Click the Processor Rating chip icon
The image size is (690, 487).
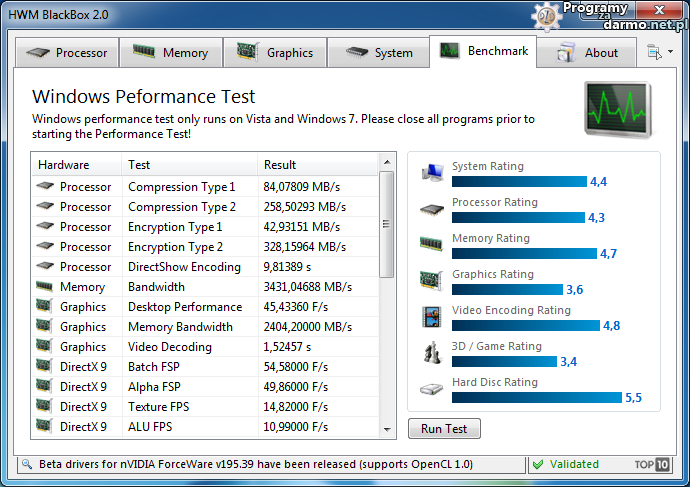click(x=432, y=210)
